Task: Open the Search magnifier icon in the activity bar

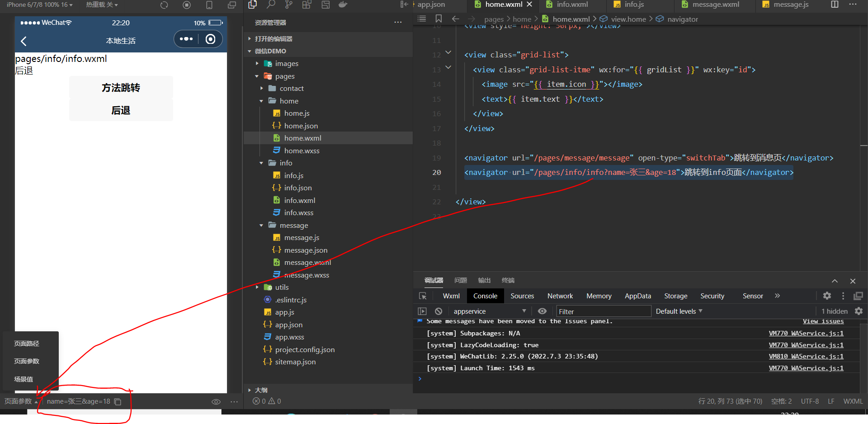Action: pyautogui.click(x=271, y=5)
